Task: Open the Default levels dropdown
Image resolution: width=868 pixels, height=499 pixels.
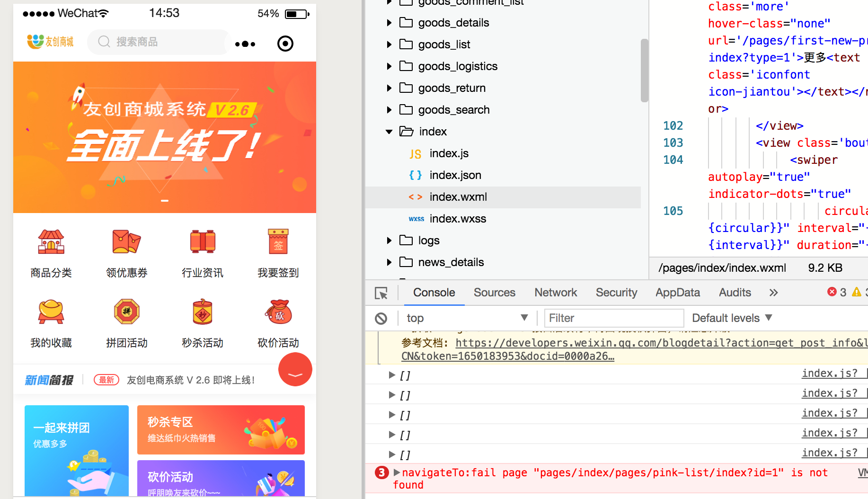Action: (x=732, y=318)
